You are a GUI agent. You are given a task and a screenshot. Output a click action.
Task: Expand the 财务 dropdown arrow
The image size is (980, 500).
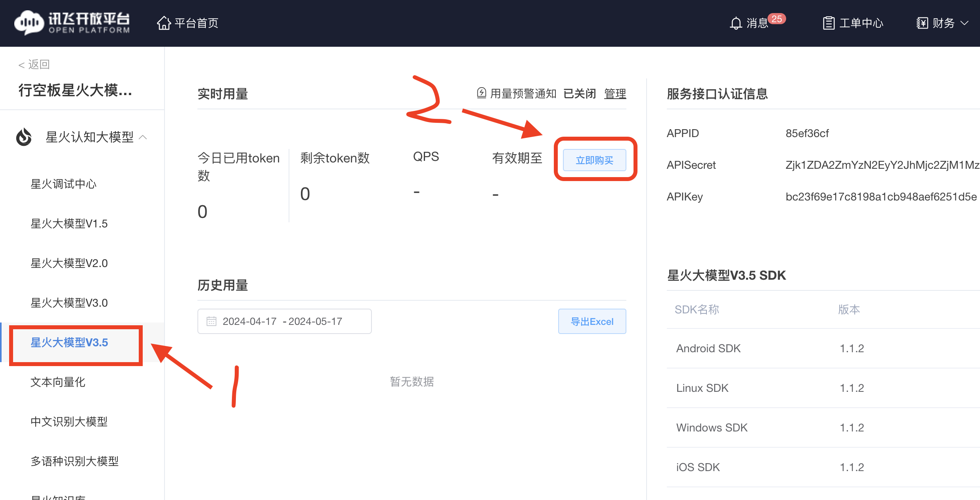tap(965, 23)
